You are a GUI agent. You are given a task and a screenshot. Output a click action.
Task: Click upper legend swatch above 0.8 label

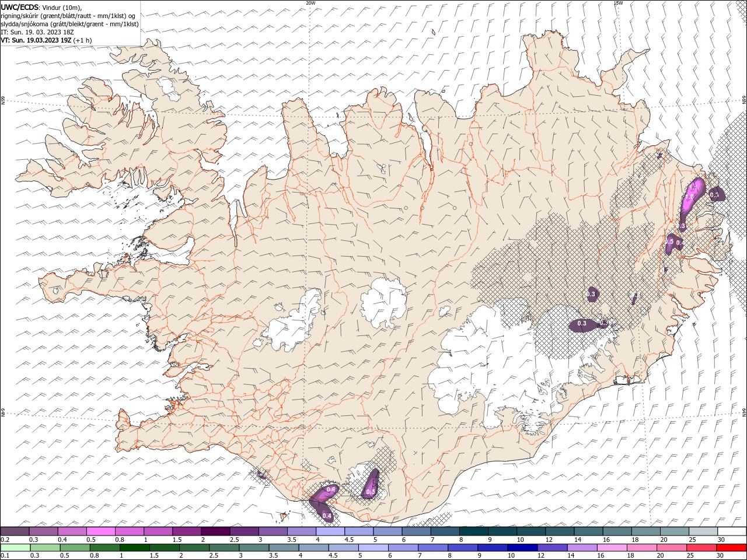point(130,531)
